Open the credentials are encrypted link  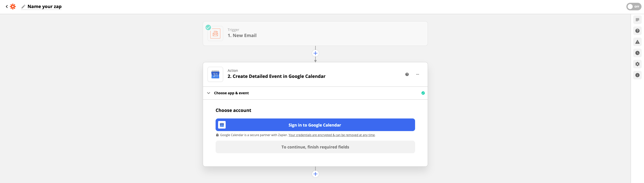pyautogui.click(x=331, y=135)
